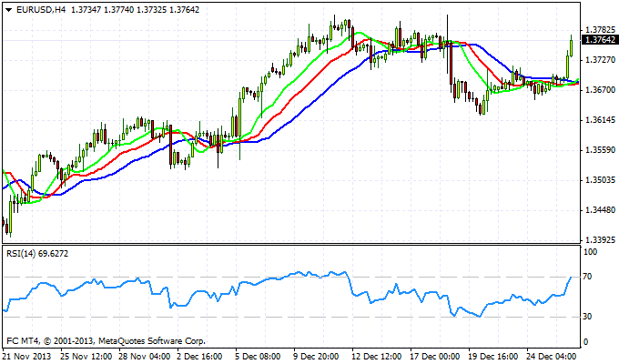619x364 pixels.
Task: Click the 5 Dec 08:00 time label
Action: pyautogui.click(x=259, y=357)
